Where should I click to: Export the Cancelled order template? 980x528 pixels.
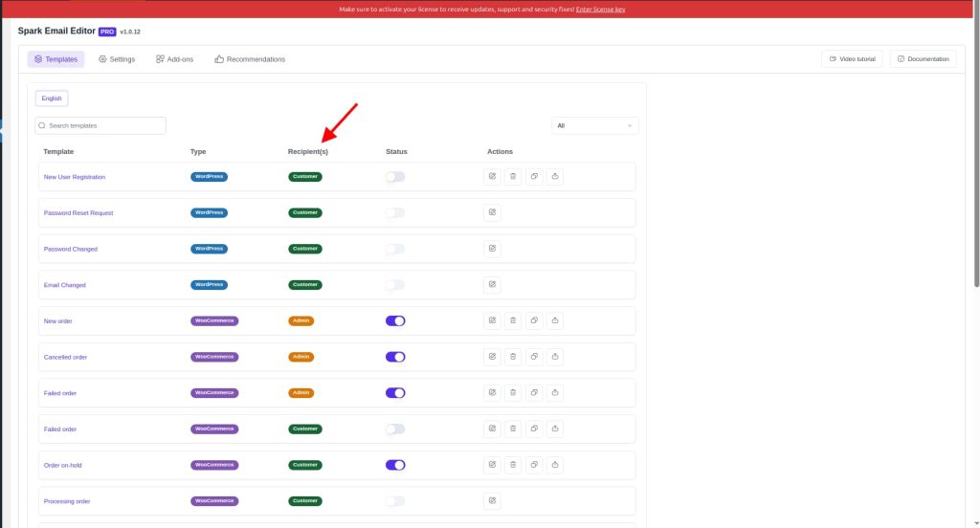[x=555, y=357]
